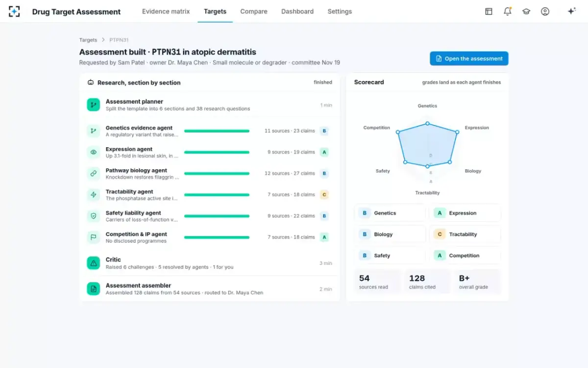Click the 'finished' status label
Screen dimensions: 588x368
(323, 82)
